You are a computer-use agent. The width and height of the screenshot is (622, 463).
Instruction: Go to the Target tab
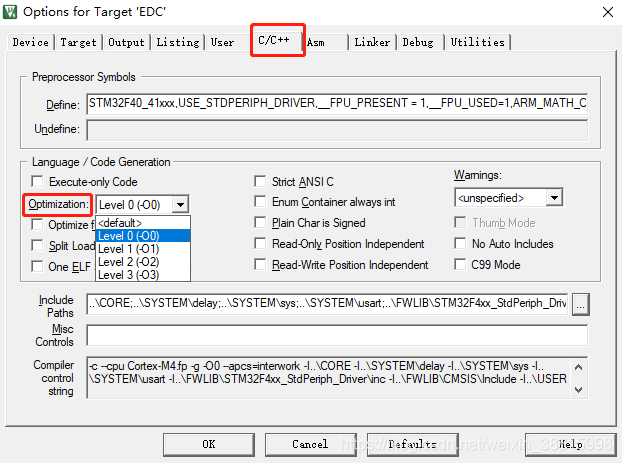coord(78,42)
